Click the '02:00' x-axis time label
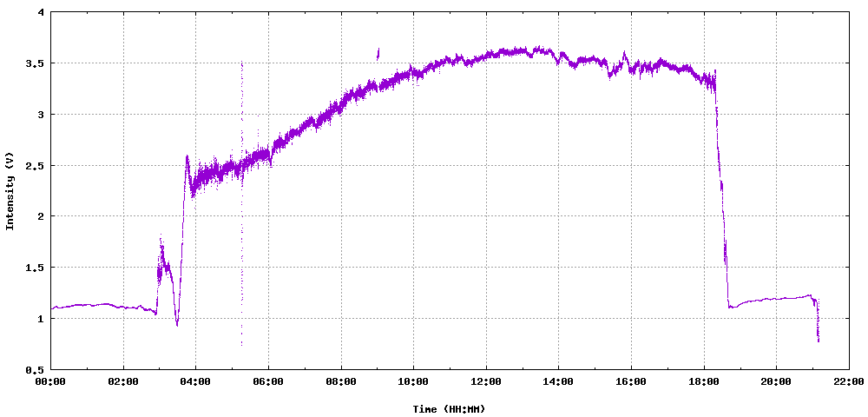This screenshot has width=868, height=417. tap(123, 382)
